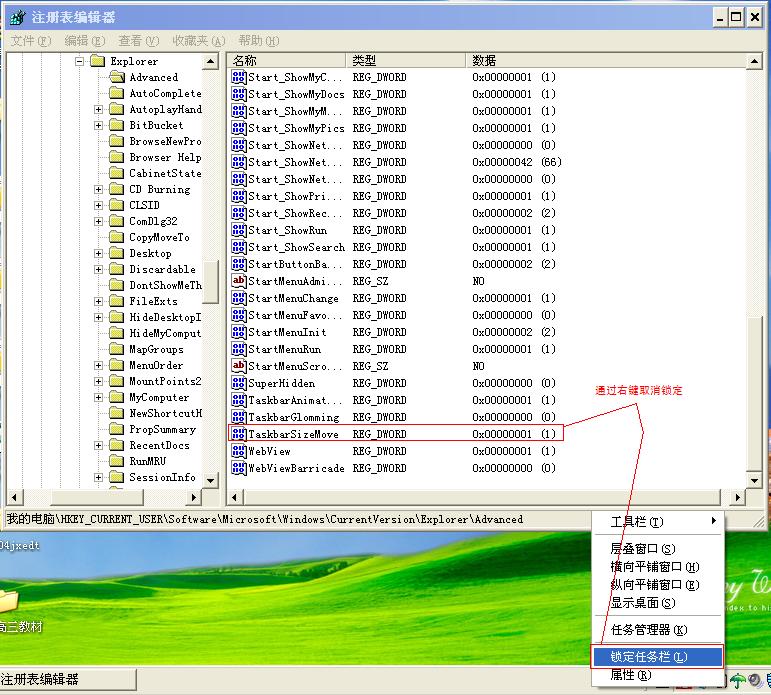Open 任务管理器(K) from context menu
The width and height of the screenshot is (771, 695).
(x=657, y=630)
